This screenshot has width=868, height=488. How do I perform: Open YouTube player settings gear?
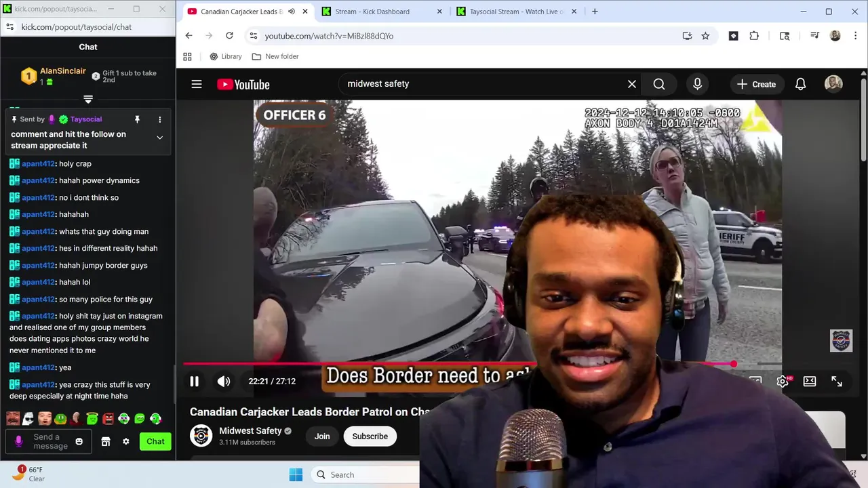(783, 382)
